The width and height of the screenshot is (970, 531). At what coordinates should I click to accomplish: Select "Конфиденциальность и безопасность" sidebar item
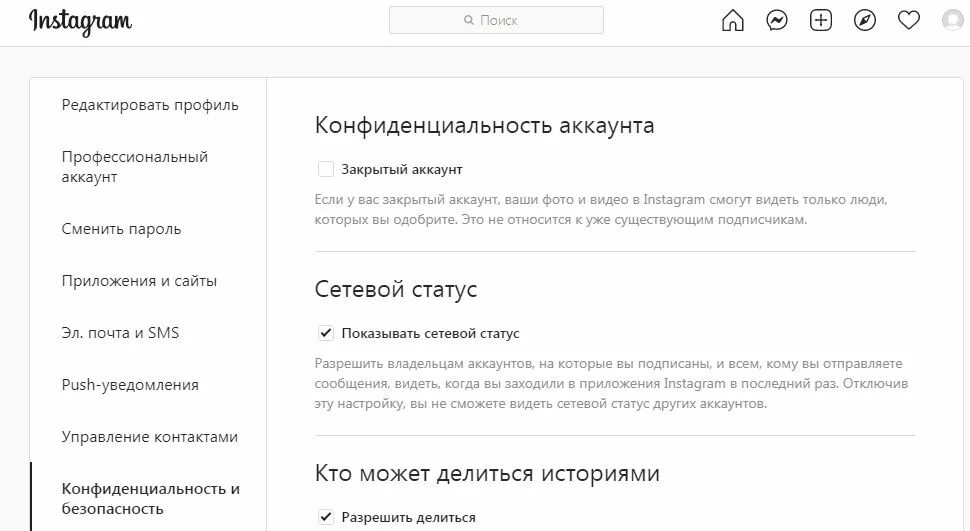[150, 498]
